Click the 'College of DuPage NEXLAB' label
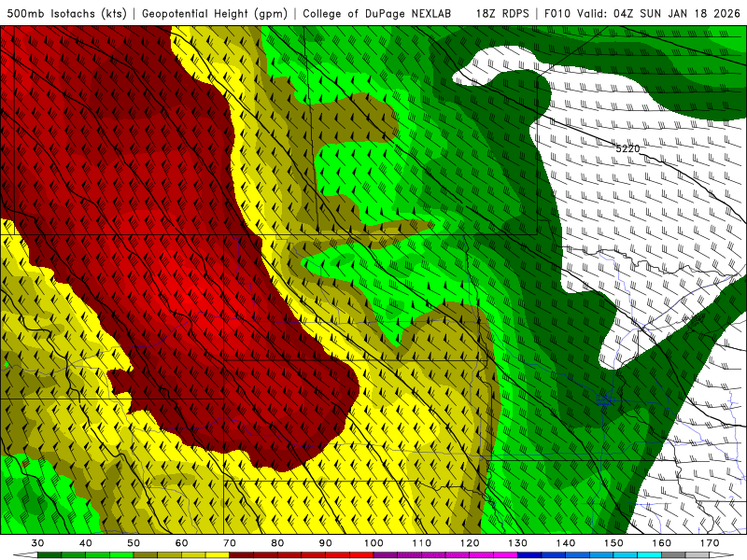 (376, 13)
